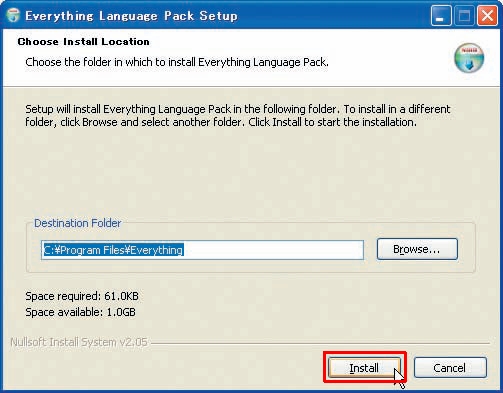Click the Install button
Image resolution: width=503 pixels, height=393 pixels.
tap(364, 368)
